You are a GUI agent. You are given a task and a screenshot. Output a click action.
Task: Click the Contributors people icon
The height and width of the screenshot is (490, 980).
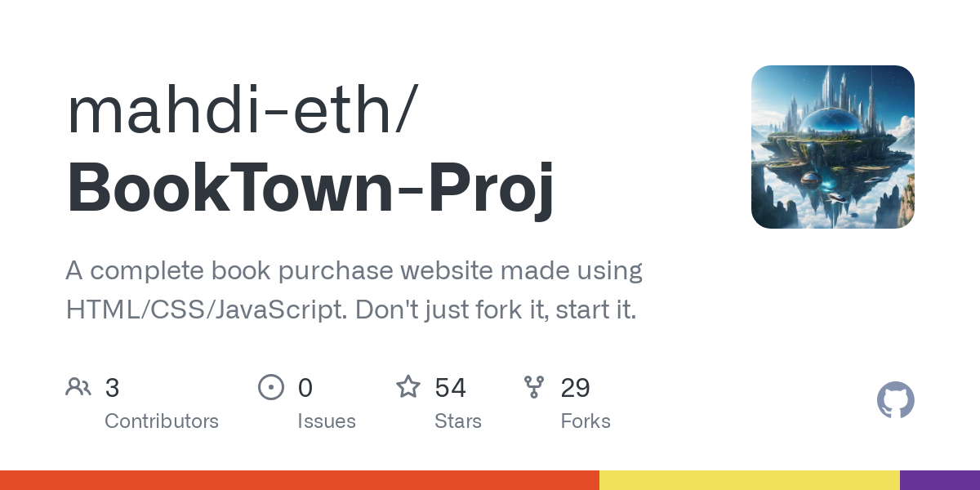[x=78, y=386]
